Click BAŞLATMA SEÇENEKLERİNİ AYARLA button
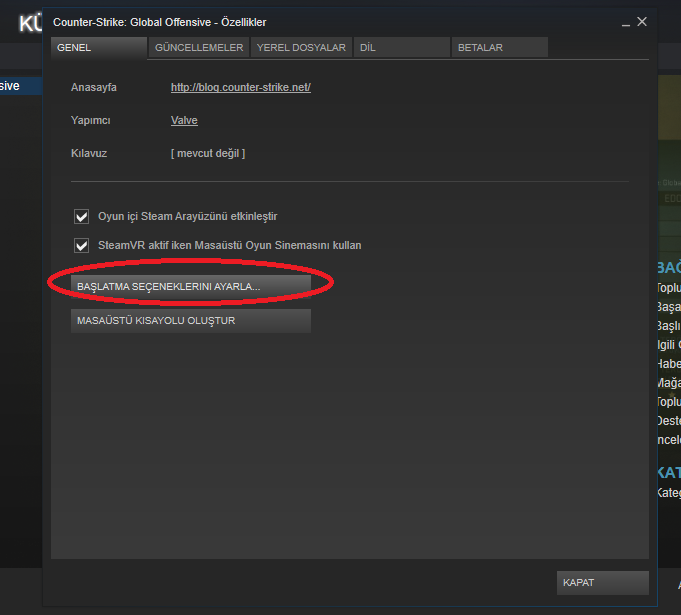This screenshot has width=681, height=615. click(191, 287)
